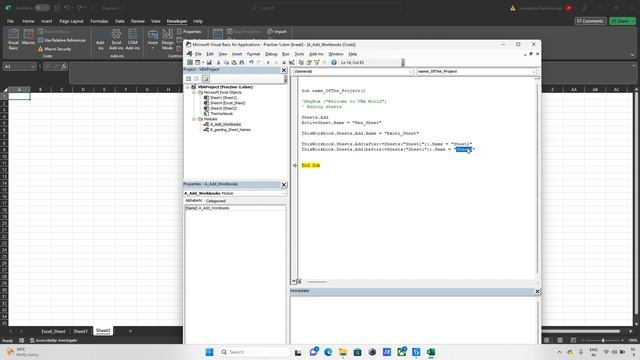The width and height of the screenshot is (640, 360).
Task: Open the Insert UserForm dropdown arrow
Action: tap(203, 62)
